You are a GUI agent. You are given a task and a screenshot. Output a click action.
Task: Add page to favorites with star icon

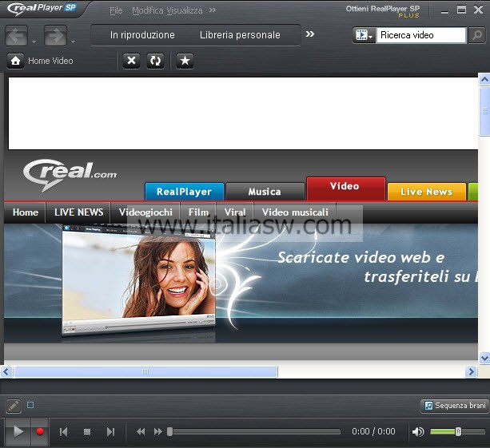[x=185, y=60]
